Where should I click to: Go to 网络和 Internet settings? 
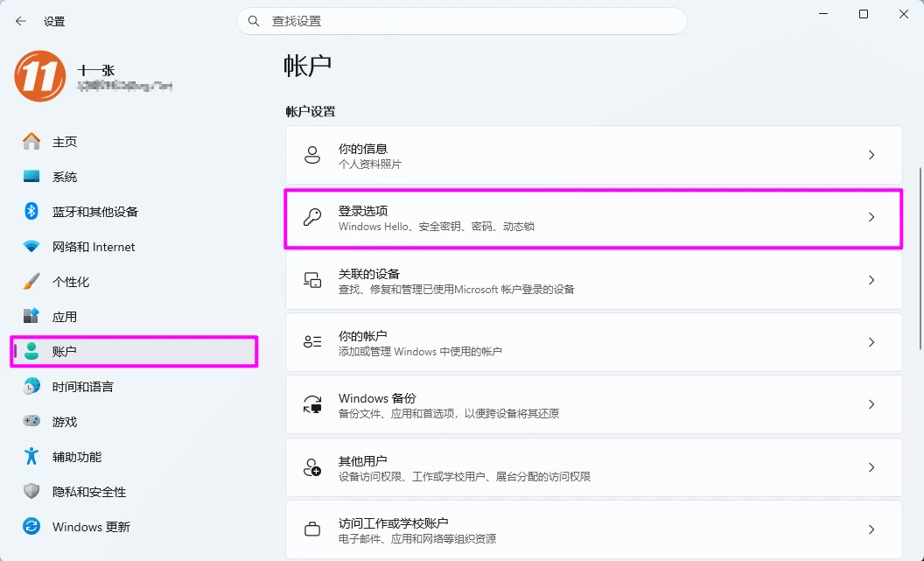tap(135, 246)
